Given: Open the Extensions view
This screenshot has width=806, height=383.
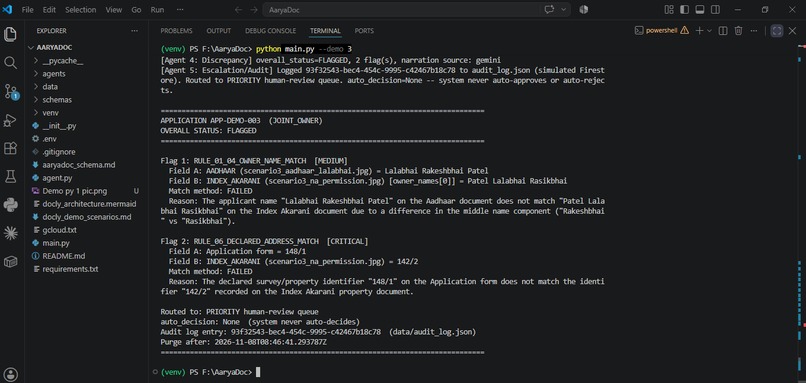Looking at the screenshot, I should pos(10,149).
